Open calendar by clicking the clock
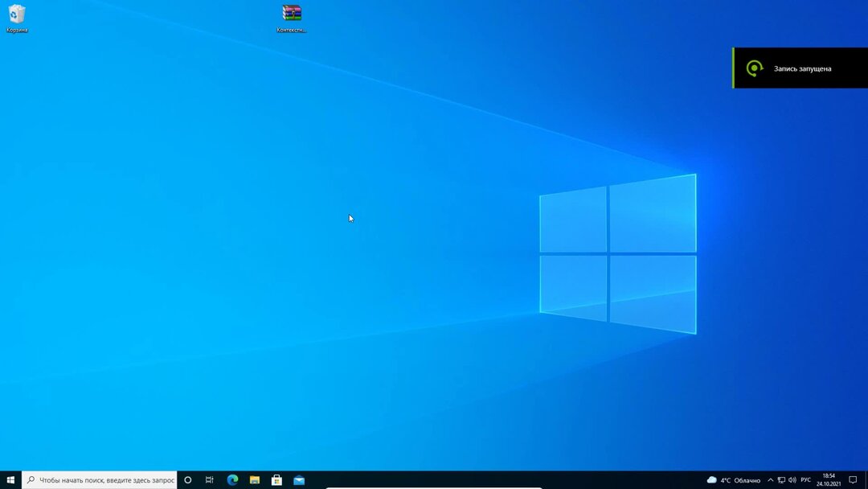The height and width of the screenshot is (489, 868). click(x=829, y=480)
